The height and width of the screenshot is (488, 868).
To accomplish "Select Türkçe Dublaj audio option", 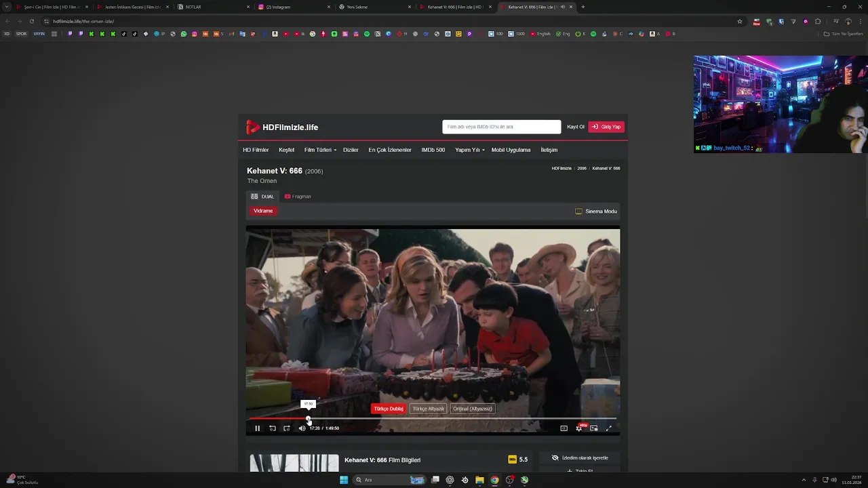I will point(389,409).
